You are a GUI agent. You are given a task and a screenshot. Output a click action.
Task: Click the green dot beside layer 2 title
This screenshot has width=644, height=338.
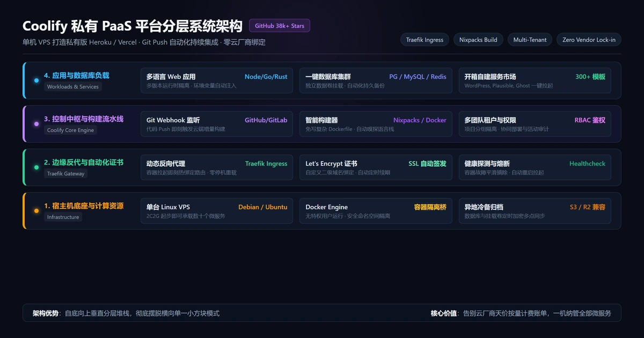tap(36, 167)
